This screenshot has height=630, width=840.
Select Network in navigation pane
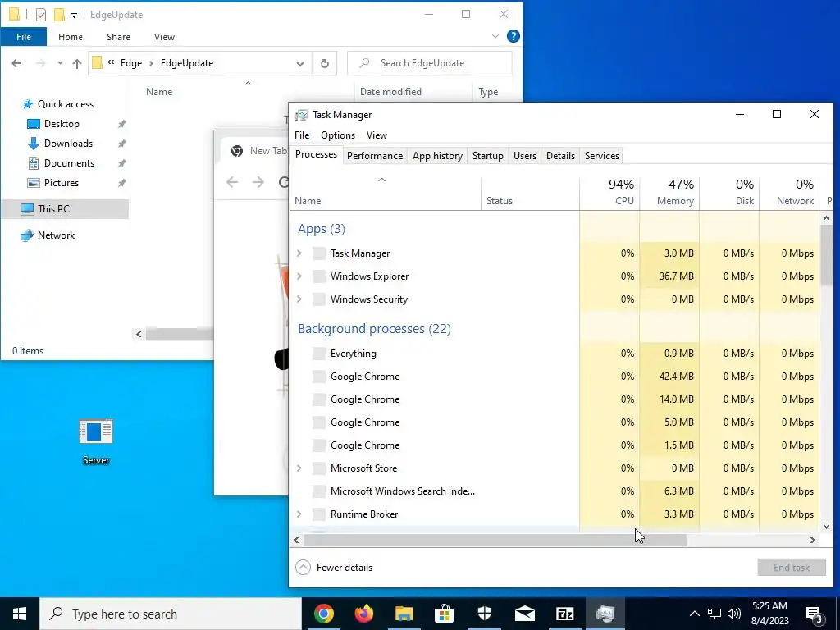click(x=56, y=235)
